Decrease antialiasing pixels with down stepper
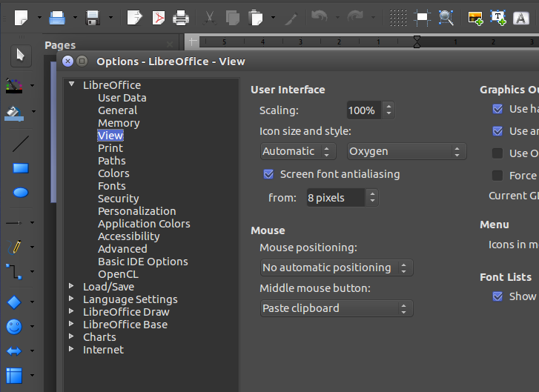Viewport: 539px width, 392px height. click(x=372, y=202)
